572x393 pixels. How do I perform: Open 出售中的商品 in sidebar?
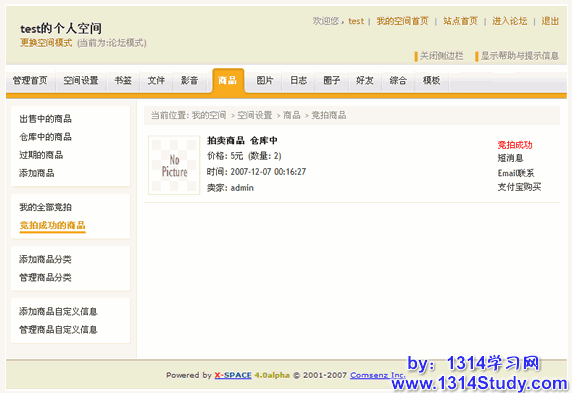[x=46, y=119]
